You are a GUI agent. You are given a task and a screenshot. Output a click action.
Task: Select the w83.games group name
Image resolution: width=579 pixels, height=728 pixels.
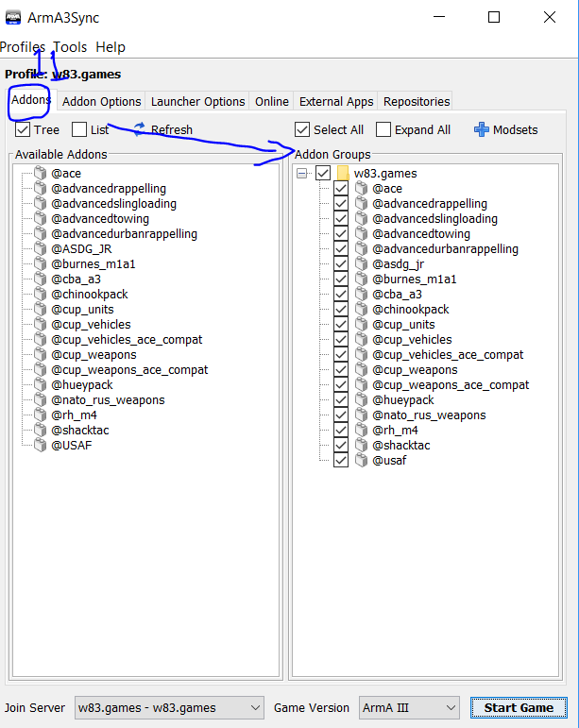coord(385,173)
